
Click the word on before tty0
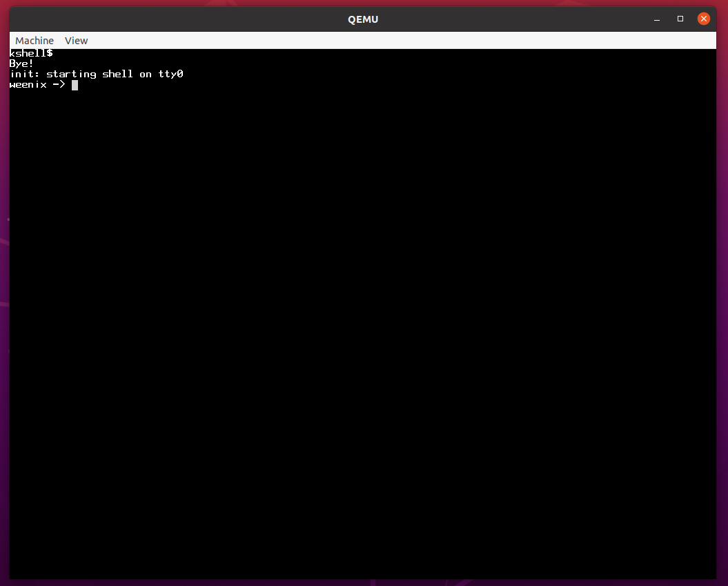point(146,74)
